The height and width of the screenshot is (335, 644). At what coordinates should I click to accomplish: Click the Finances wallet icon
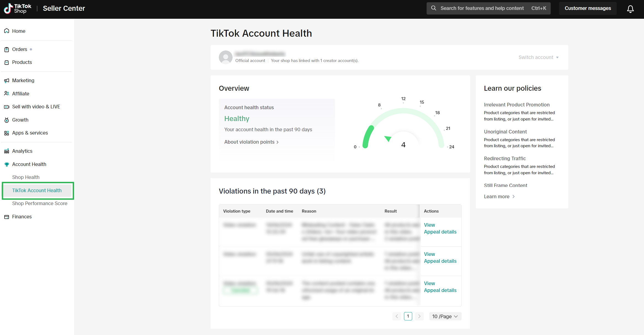pyautogui.click(x=7, y=217)
